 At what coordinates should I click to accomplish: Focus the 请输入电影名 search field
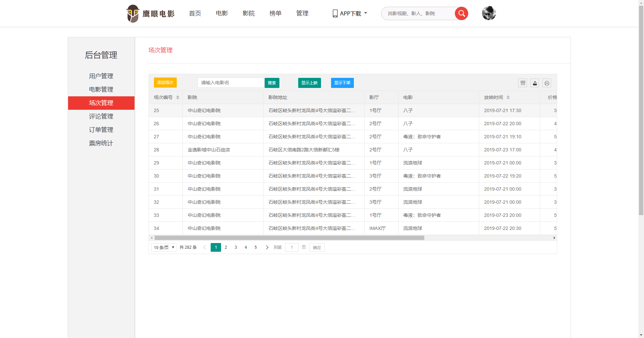click(231, 83)
